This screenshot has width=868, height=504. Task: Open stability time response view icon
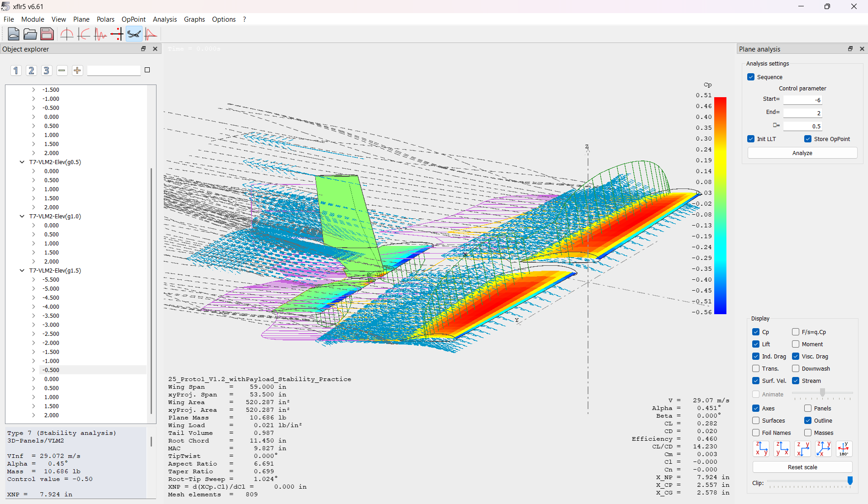[x=100, y=34]
